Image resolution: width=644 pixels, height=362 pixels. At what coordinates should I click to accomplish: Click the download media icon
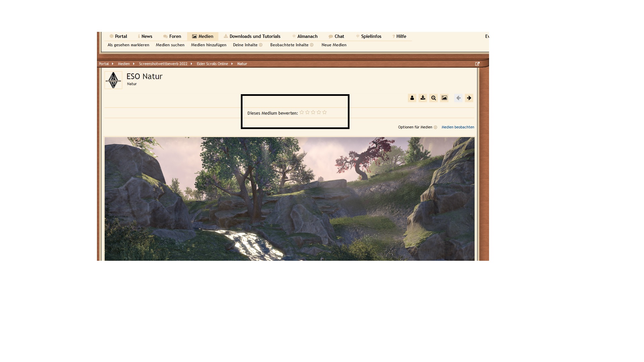423,98
